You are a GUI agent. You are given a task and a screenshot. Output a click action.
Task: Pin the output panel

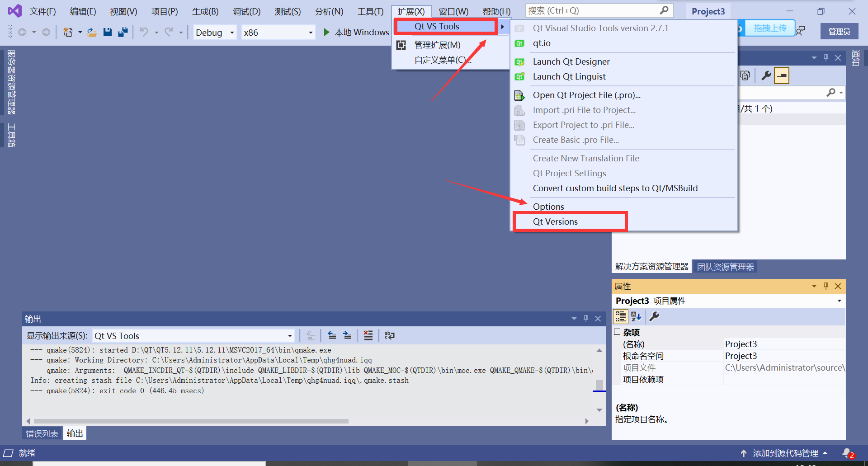tap(586, 319)
